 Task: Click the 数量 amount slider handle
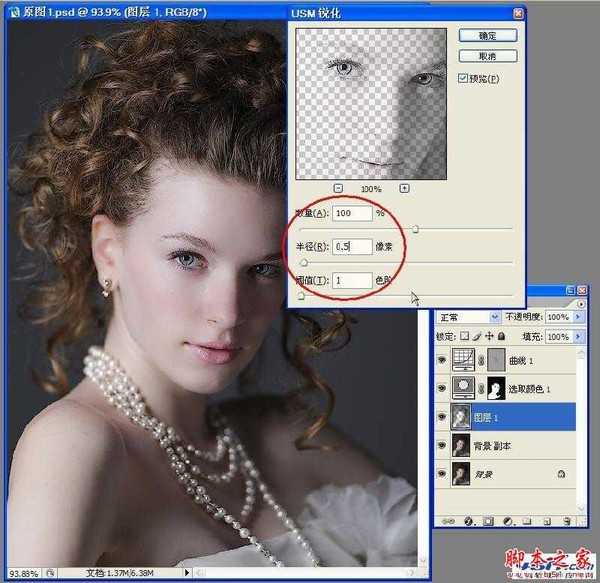pos(415,229)
